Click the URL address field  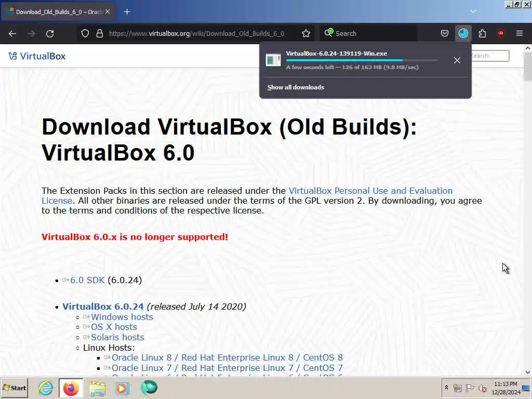[196, 33]
